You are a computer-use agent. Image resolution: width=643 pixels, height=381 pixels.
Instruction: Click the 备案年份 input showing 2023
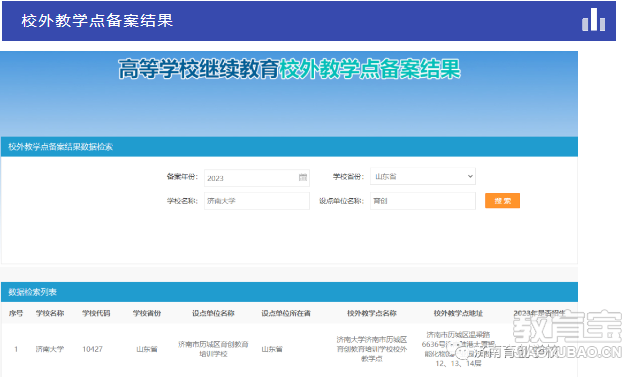coord(257,178)
